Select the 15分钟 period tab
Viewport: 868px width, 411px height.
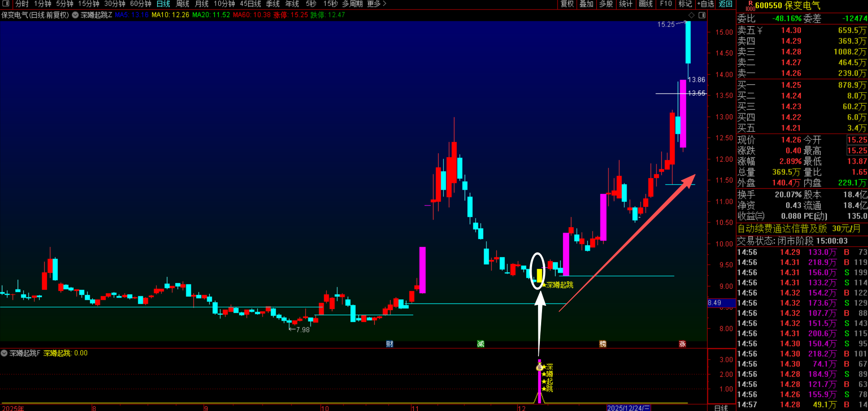click(89, 4)
